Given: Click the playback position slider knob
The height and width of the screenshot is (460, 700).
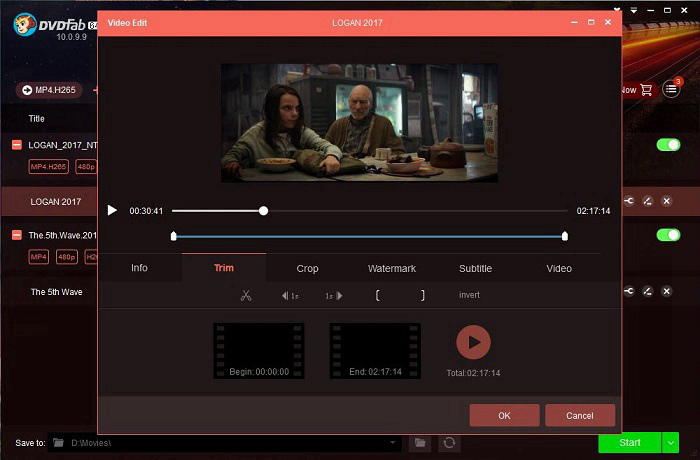Looking at the screenshot, I should [x=263, y=211].
